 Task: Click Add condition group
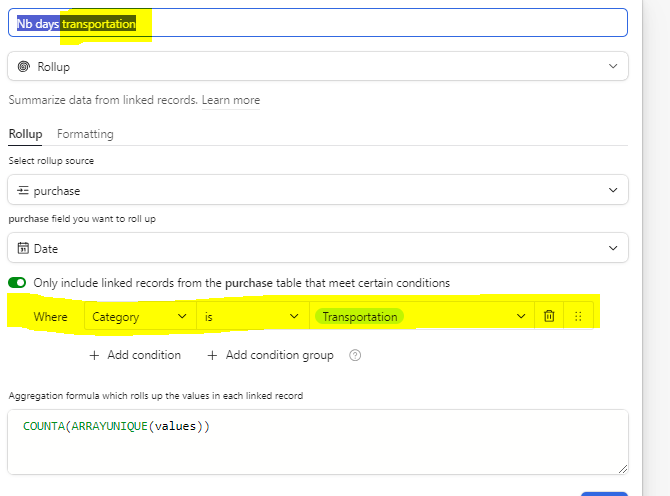(x=270, y=355)
